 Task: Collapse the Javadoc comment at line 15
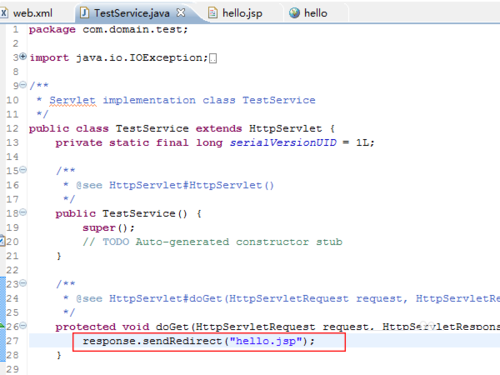click(23, 170)
